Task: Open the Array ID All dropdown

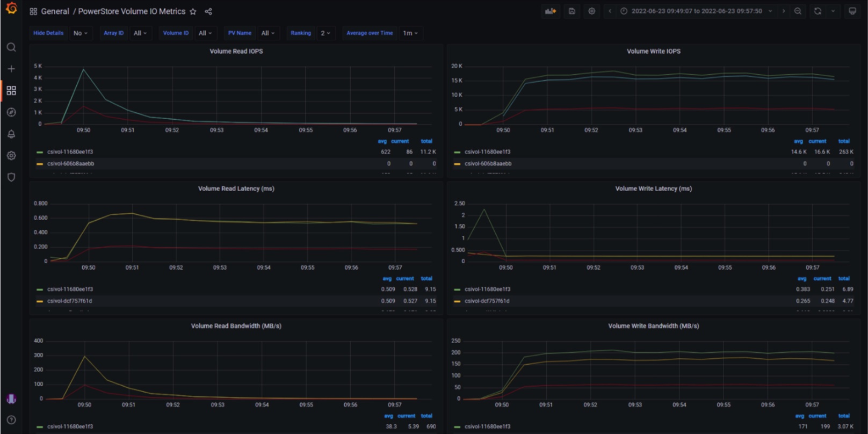Action: (140, 33)
